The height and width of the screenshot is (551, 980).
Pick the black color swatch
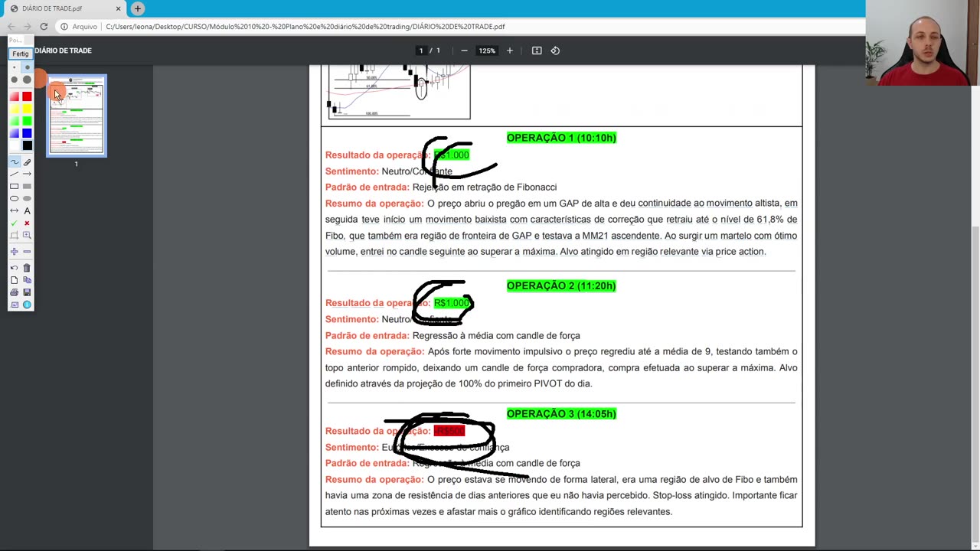[x=27, y=145]
